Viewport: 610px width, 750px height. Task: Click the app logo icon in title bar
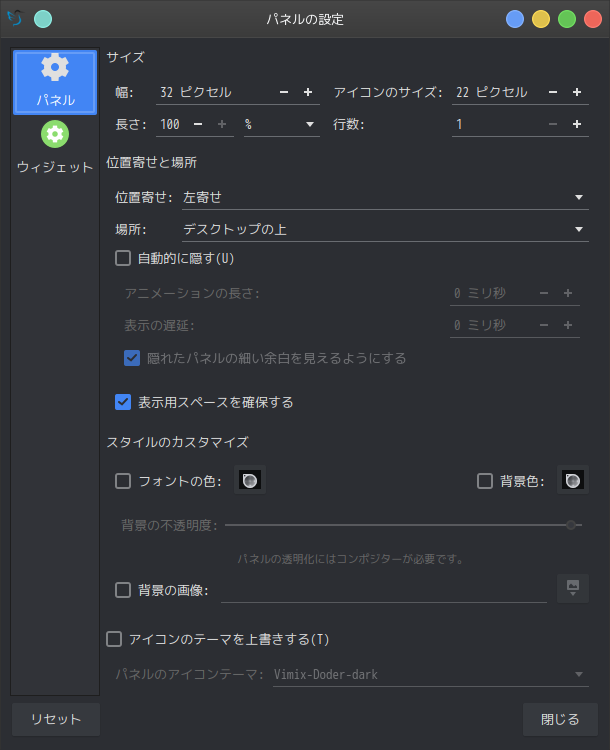tap(15, 19)
